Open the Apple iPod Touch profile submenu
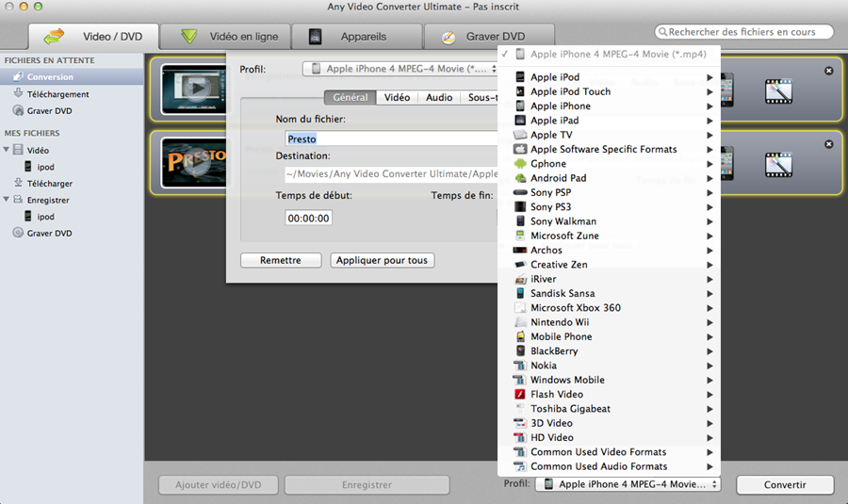 (x=609, y=92)
